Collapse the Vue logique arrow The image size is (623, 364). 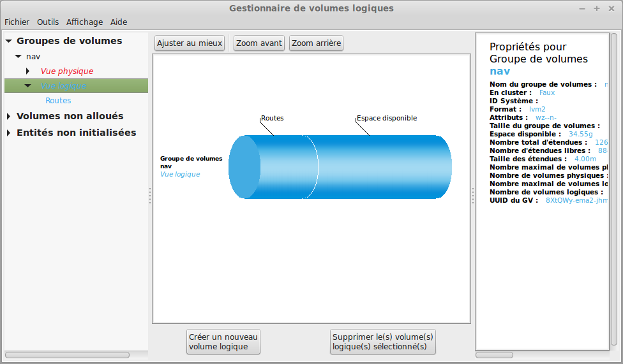point(28,85)
